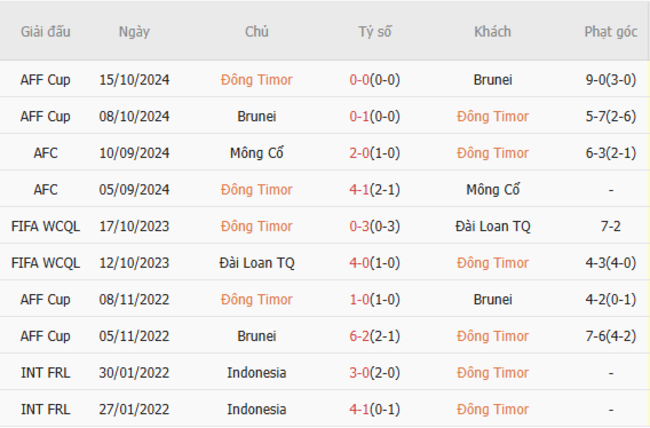Click Mông Cổ away team on 05/09/2024
This screenshot has width=650, height=428.
493,190
